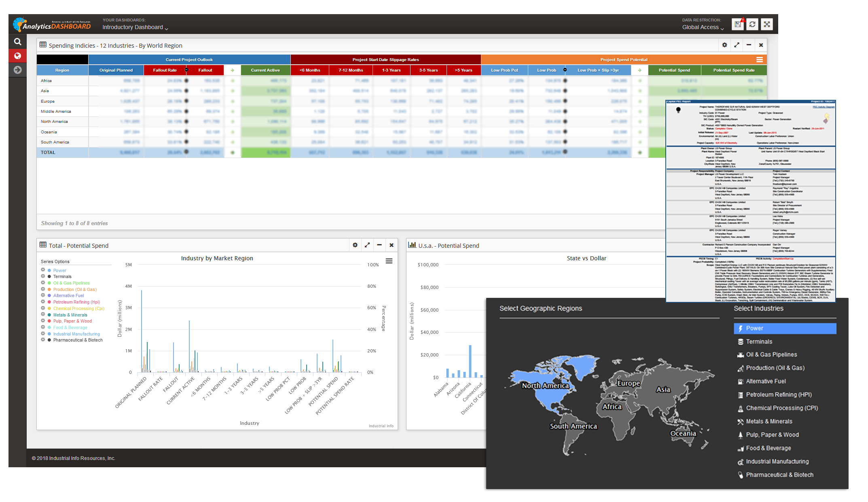
Task: Click the fullscreen expand icon at top right
Action: [766, 24]
